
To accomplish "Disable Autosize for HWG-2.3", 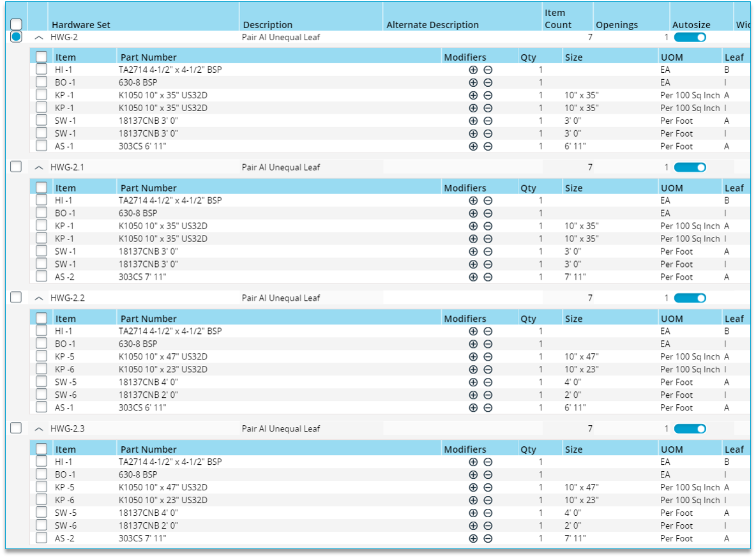I will coord(690,428).
